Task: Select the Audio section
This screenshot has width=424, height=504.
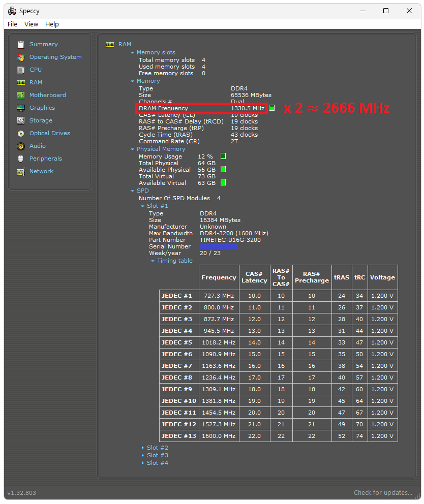Action: click(37, 146)
